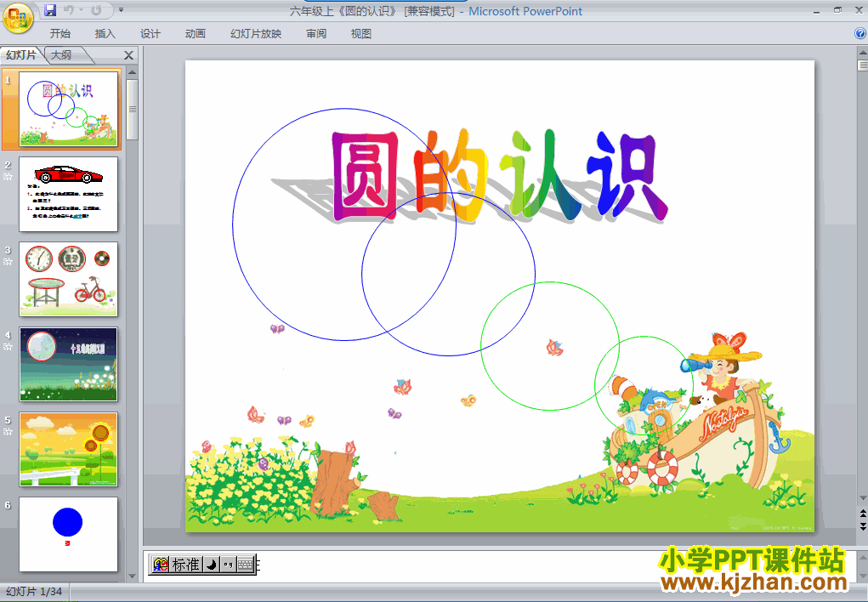This screenshot has width=868, height=602.
Task: Click in the notes pane area
Action: 498,565
